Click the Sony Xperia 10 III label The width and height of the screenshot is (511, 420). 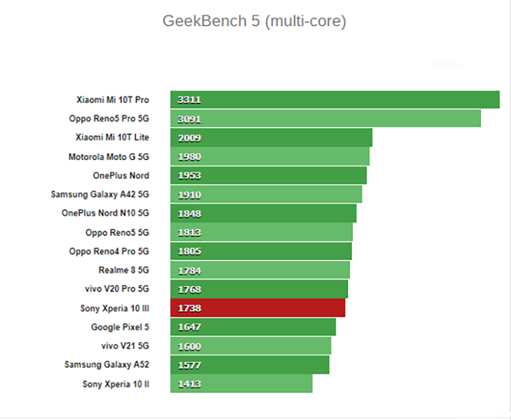point(114,308)
